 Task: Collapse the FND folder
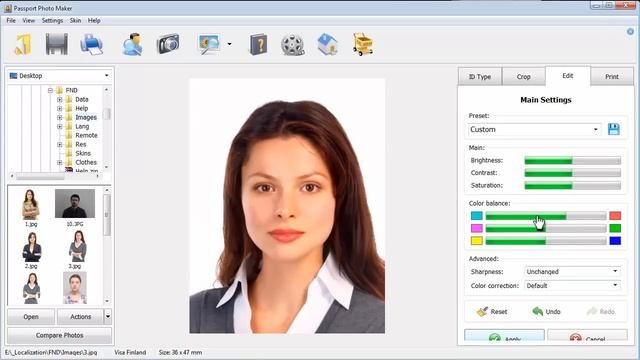click(50, 90)
